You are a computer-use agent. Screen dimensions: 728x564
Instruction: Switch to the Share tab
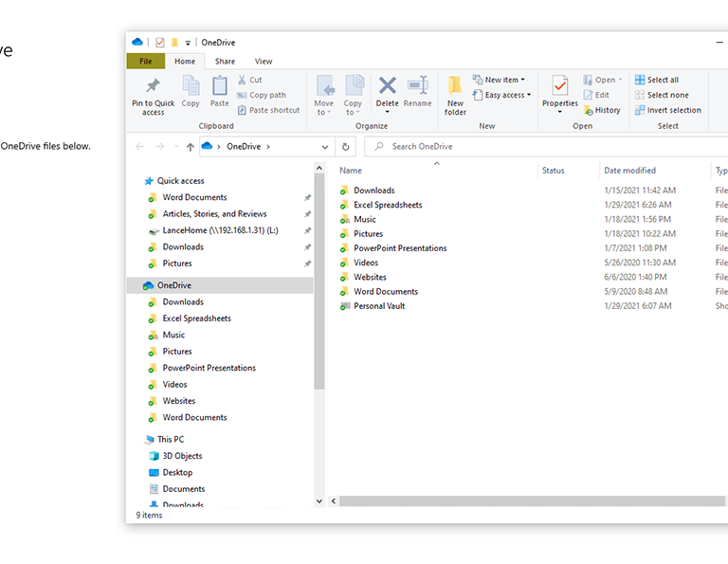pos(225,62)
